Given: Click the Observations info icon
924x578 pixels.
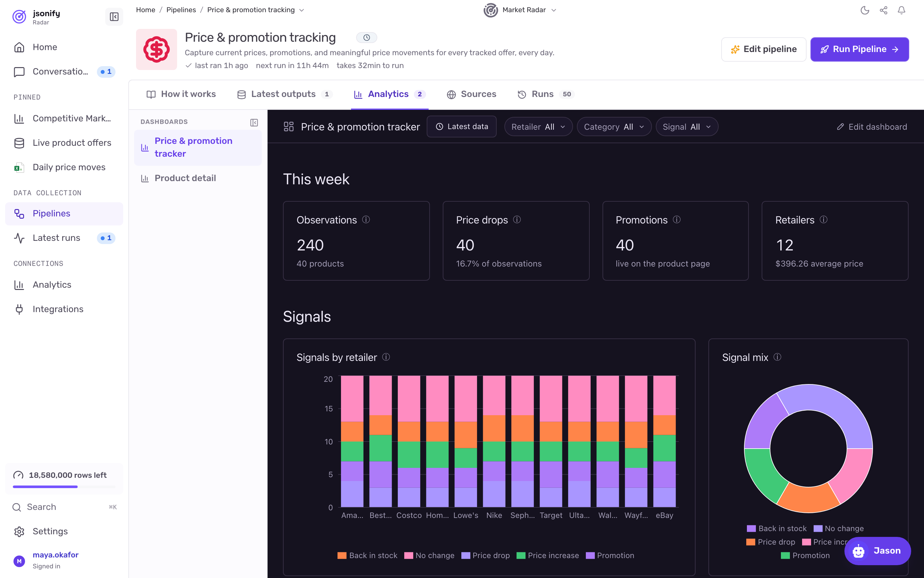Looking at the screenshot, I should point(366,219).
